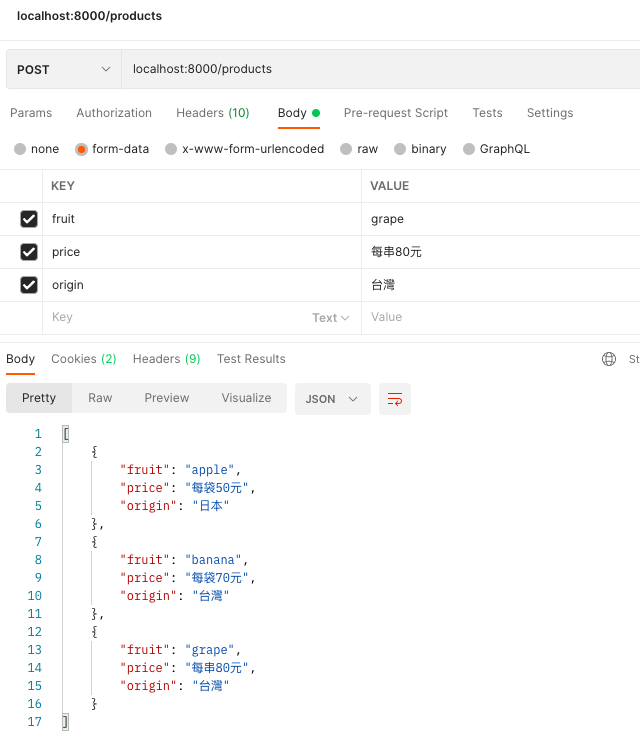640x745 pixels.
Task: Switch to the Authorization tab
Action: tap(114, 113)
